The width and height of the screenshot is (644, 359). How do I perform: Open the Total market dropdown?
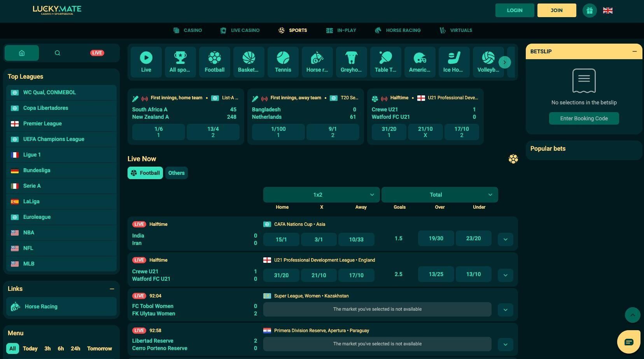[439, 195]
